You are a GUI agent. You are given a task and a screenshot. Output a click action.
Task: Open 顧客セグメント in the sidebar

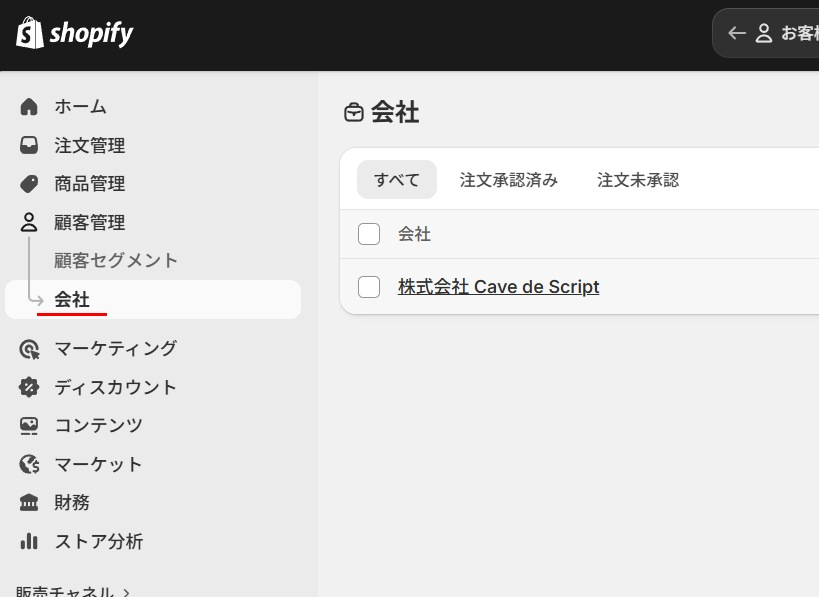pos(116,261)
